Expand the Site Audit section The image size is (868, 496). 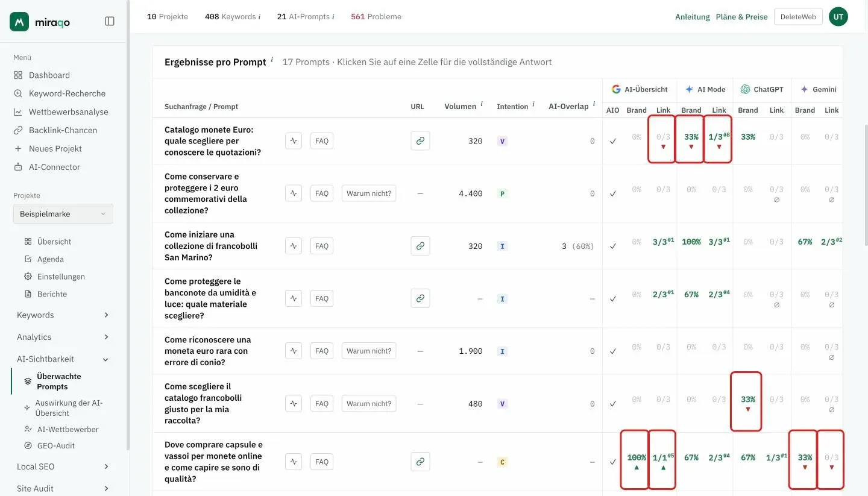(x=63, y=488)
